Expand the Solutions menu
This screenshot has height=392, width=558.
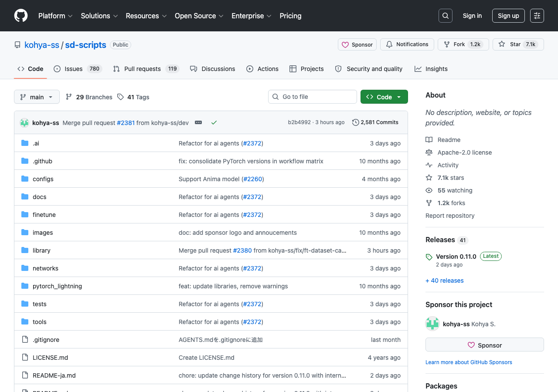(99, 16)
